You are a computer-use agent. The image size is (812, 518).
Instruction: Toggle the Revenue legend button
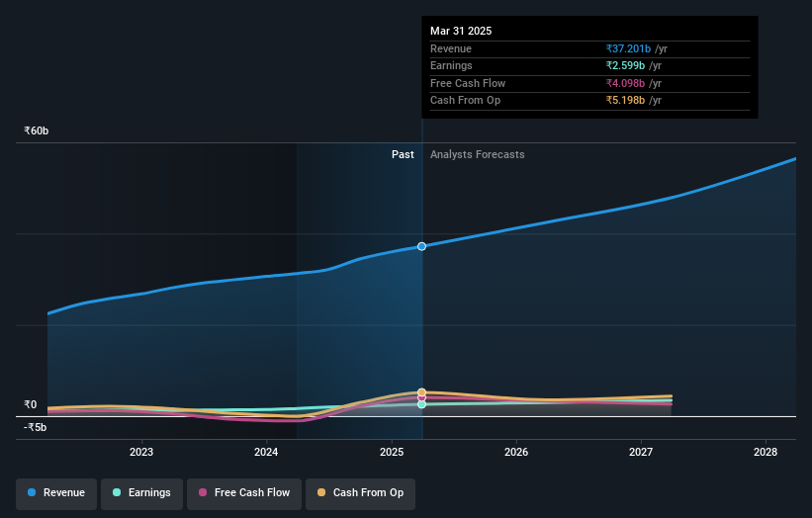click(x=56, y=493)
